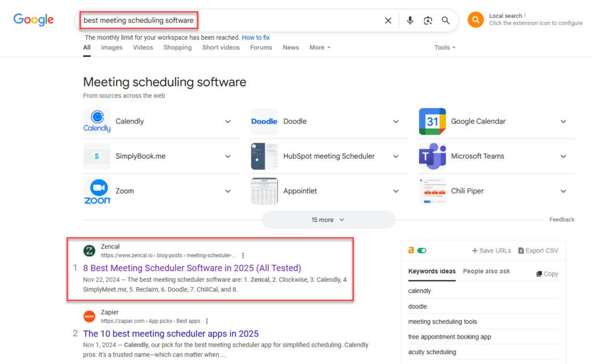Click the Google logo

click(34, 20)
